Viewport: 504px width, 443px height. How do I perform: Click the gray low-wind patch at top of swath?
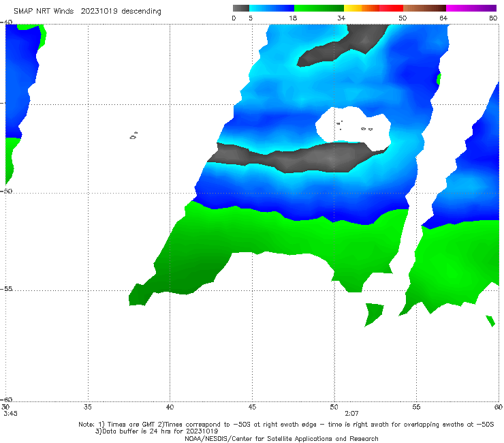(x=344, y=44)
